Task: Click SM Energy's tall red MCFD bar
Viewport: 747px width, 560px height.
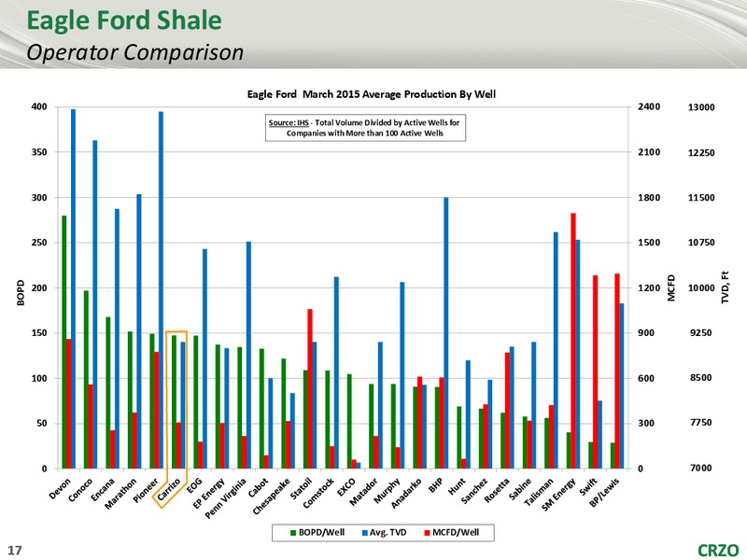Action: (573, 341)
